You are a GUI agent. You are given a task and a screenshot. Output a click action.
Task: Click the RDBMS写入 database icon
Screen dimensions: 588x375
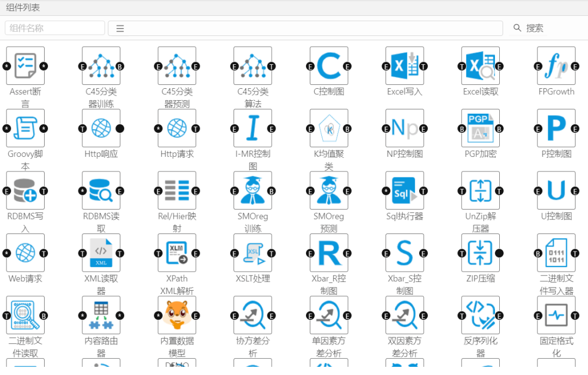pos(25,191)
